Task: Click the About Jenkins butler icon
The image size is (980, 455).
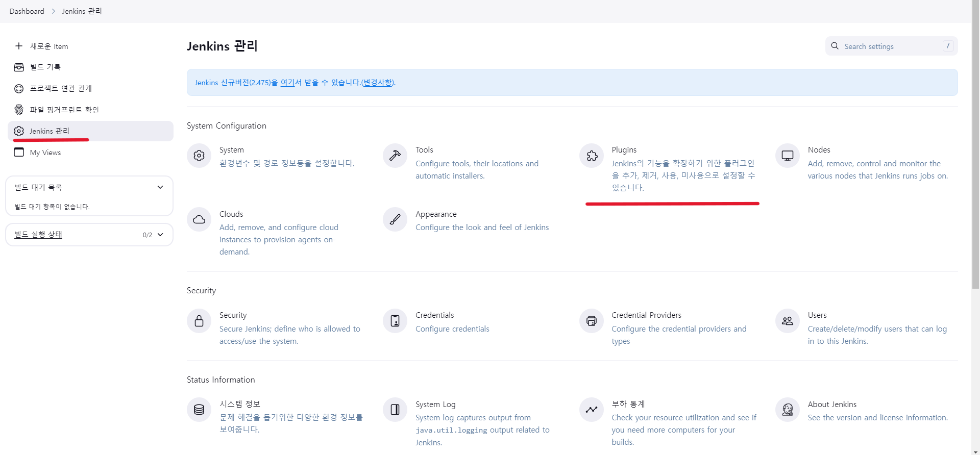Action: 788,410
